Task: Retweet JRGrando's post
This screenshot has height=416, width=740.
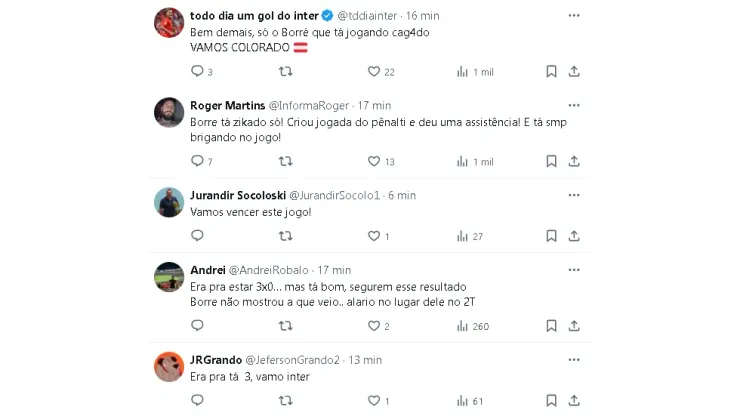Action: coord(285,401)
